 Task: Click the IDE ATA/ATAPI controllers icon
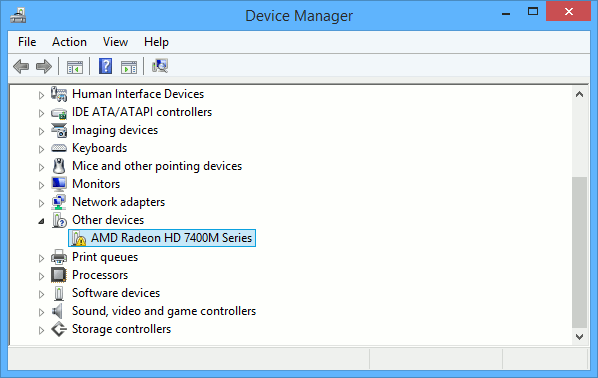tap(59, 113)
